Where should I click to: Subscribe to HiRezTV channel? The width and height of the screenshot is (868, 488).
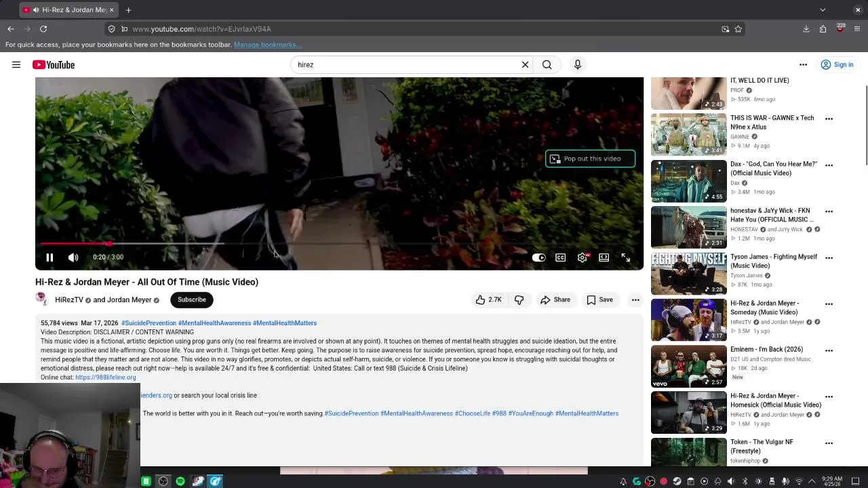click(192, 300)
